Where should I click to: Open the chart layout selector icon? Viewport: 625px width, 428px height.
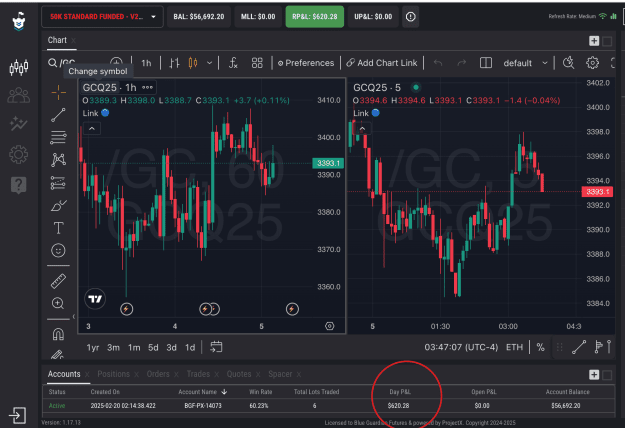[x=485, y=63]
